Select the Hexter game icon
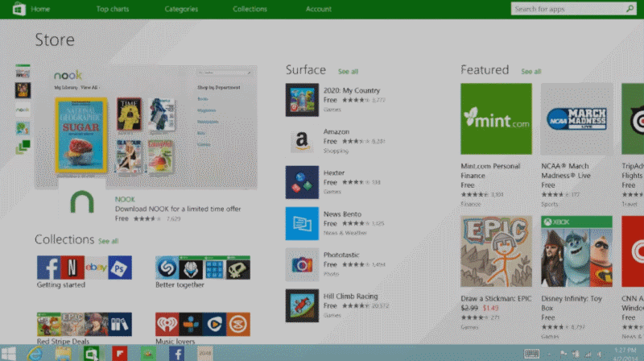 click(x=302, y=182)
